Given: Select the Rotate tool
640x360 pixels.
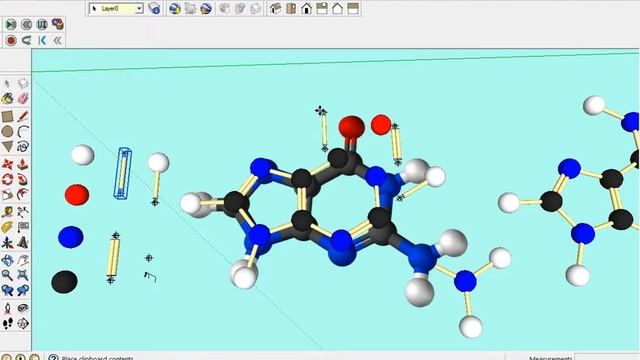Looking at the screenshot, I should [x=7, y=180].
